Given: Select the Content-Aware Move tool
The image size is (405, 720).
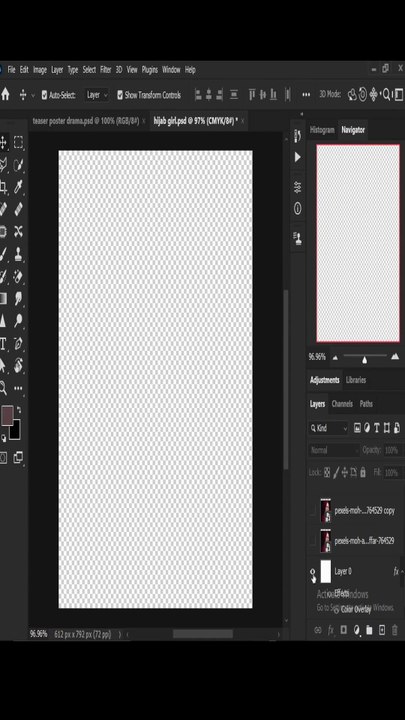Looking at the screenshot, I should click(18, 231).
